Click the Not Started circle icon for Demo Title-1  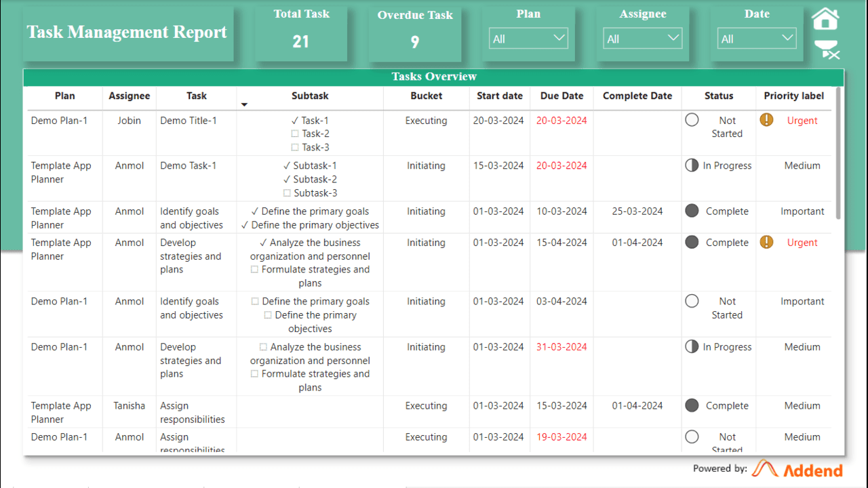tap(692, 120)
